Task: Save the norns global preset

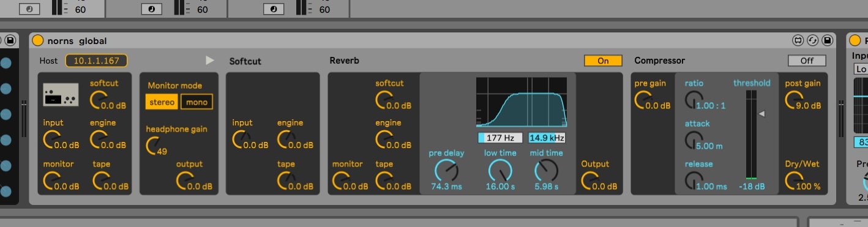Action: click(x=828, y=41)
